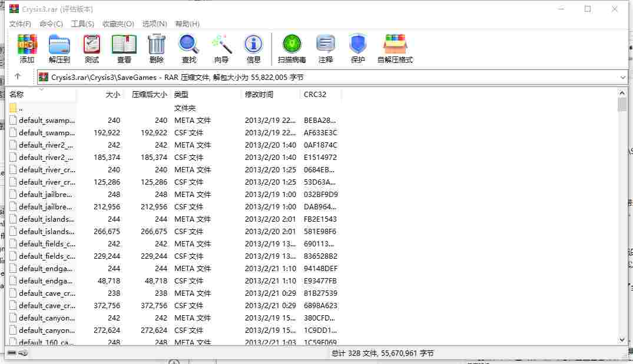The width and height of the screenshot is (633, 364).
Task: Click CRC32 value 6898A623
Action: tap(320, 306)
